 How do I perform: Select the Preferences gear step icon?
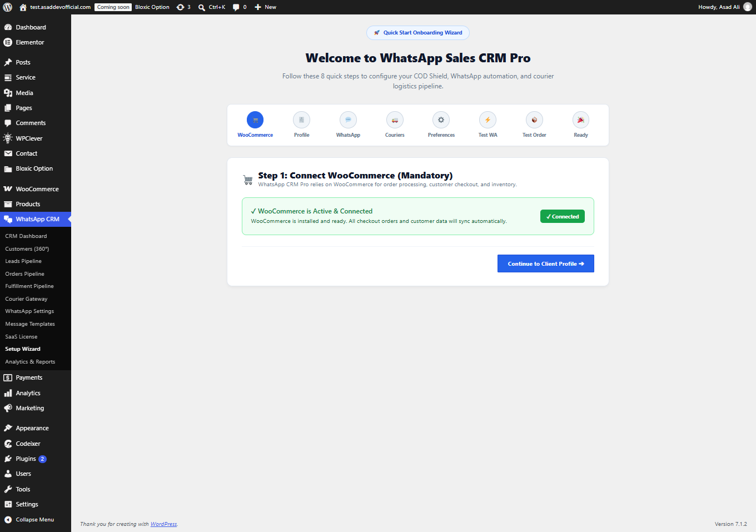(441, 120)
